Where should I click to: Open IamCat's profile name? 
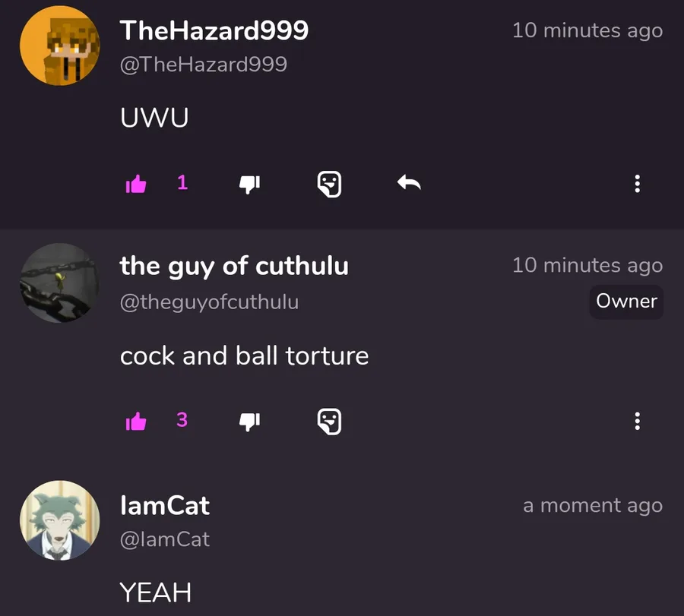(165, 506)
